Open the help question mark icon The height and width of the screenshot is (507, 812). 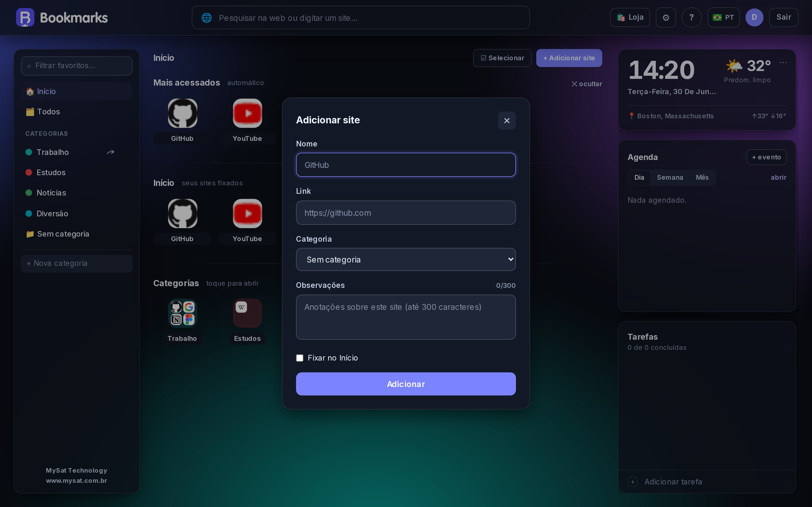click(692, 17)
